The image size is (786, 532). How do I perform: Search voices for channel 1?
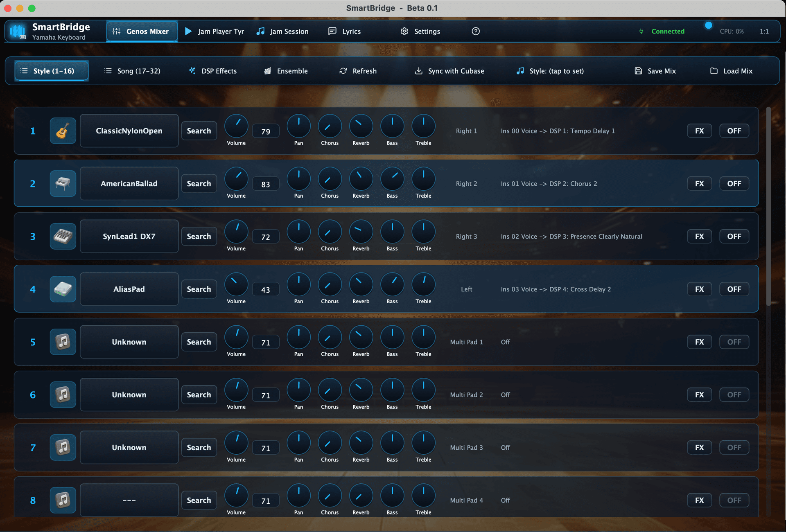pyautogui.click(x=199, y=131)
